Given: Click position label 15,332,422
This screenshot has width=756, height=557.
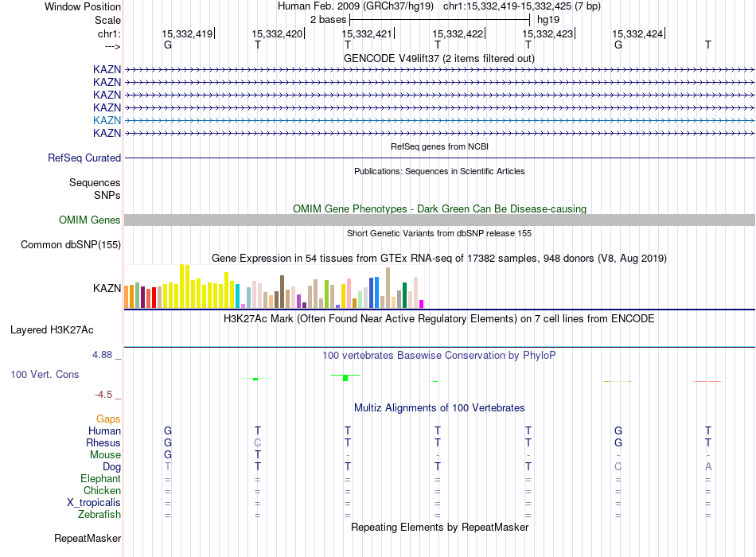Looking at the screenshot, I should point(458,33).
